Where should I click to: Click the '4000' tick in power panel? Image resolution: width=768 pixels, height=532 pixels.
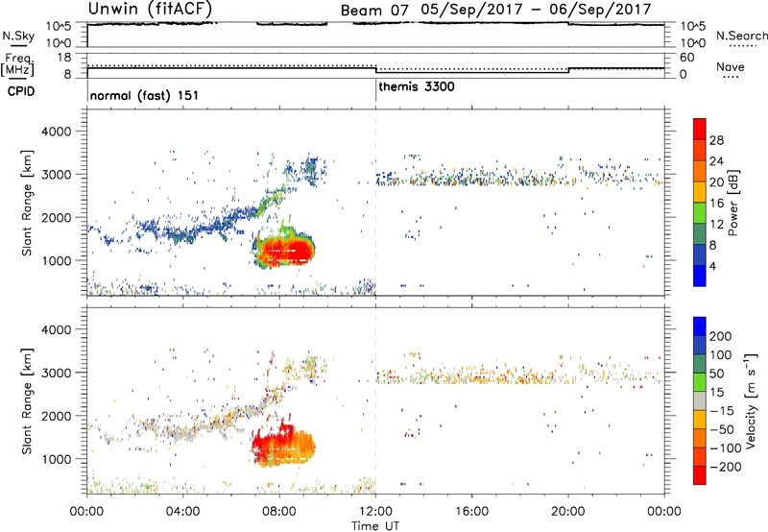click(56, 132)
